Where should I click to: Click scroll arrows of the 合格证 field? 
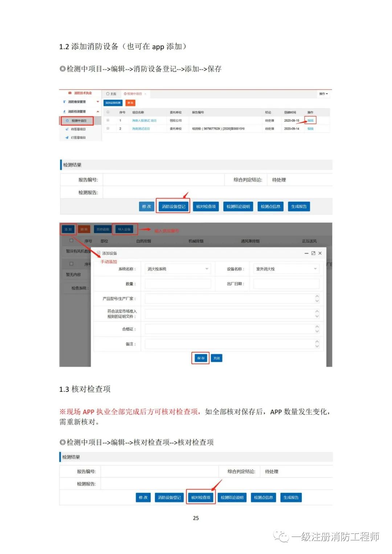317,329
